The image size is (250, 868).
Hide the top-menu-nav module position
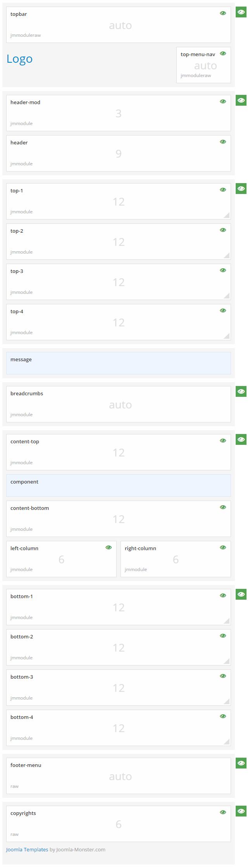[x=223, y=53]
